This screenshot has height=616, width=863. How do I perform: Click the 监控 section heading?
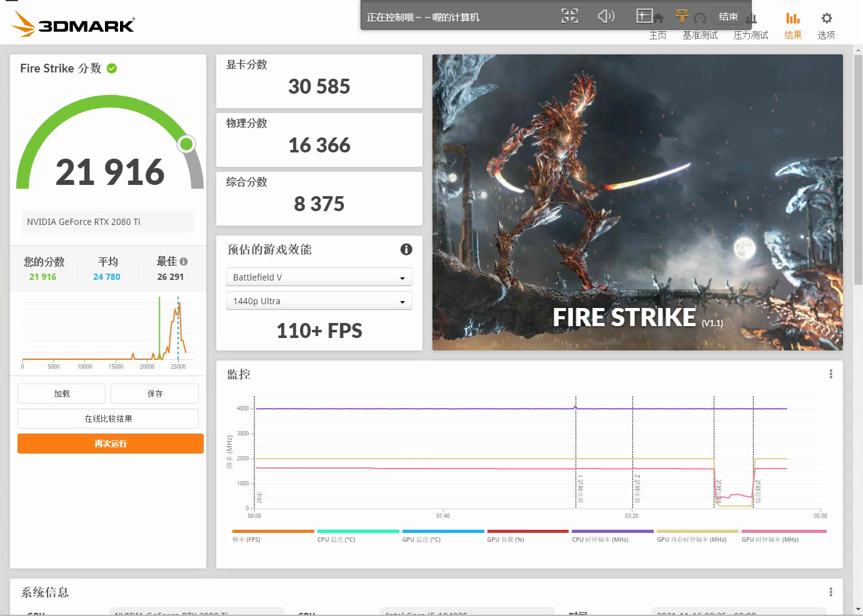point(239,374)
